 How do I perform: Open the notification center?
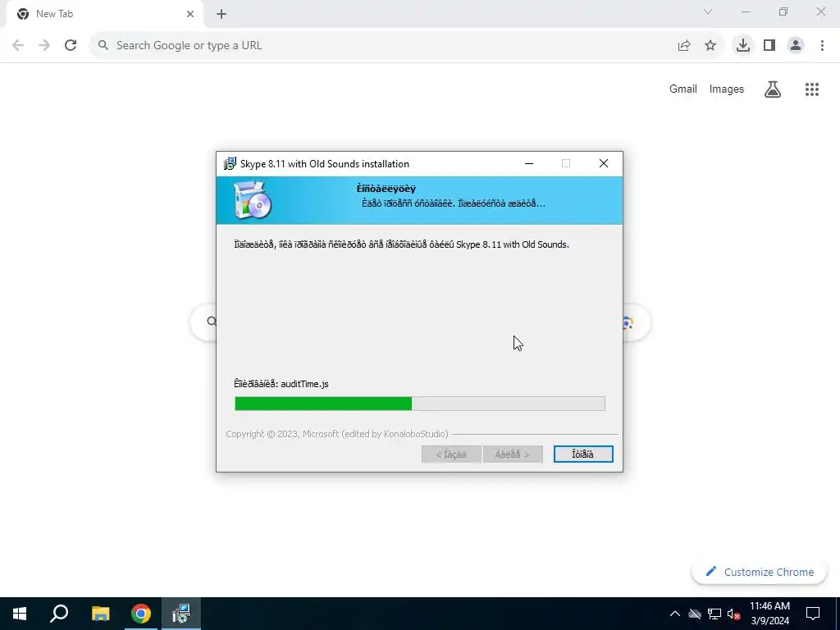[x=813, y=614]
